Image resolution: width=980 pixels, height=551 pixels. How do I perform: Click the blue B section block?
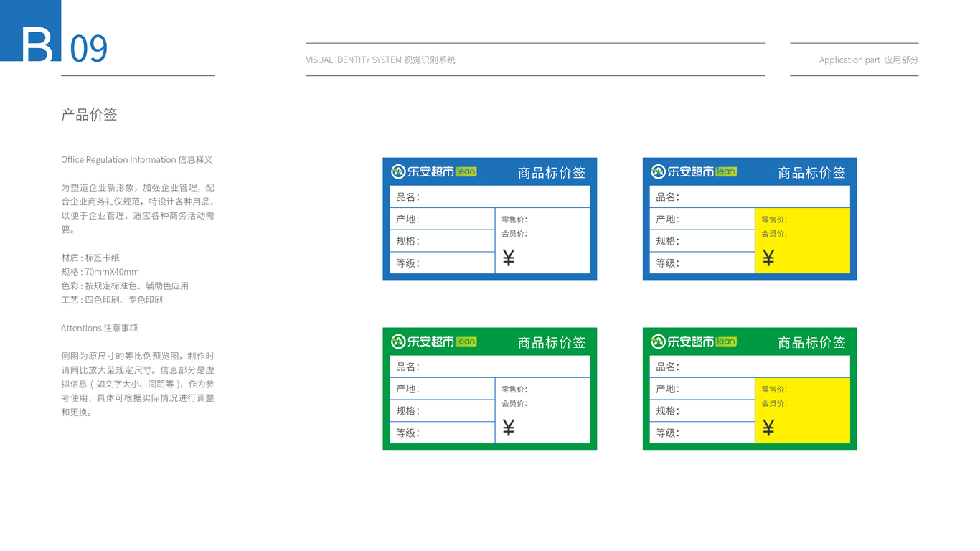31,31
